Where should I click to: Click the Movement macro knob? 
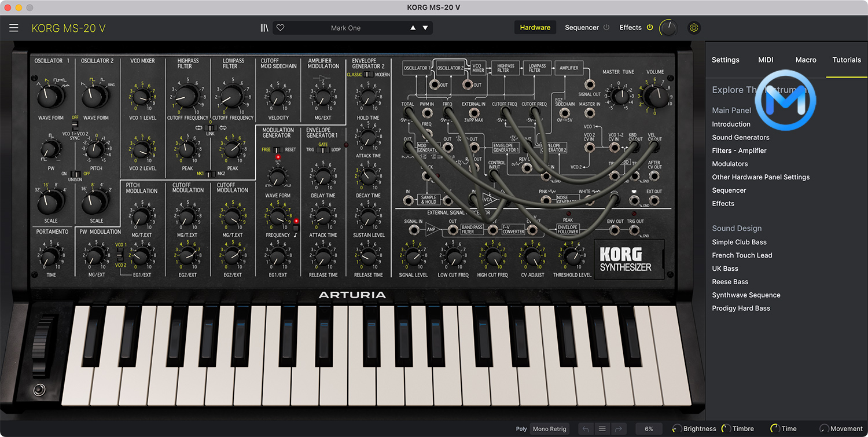[x=824, y=429]
